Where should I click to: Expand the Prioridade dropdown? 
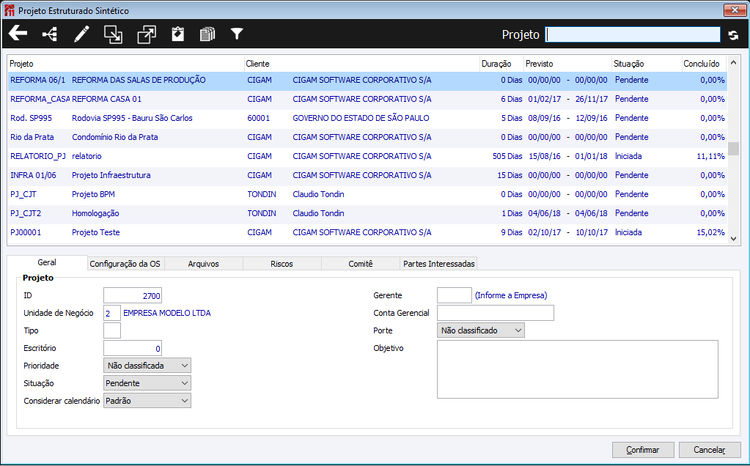[147, 366]
